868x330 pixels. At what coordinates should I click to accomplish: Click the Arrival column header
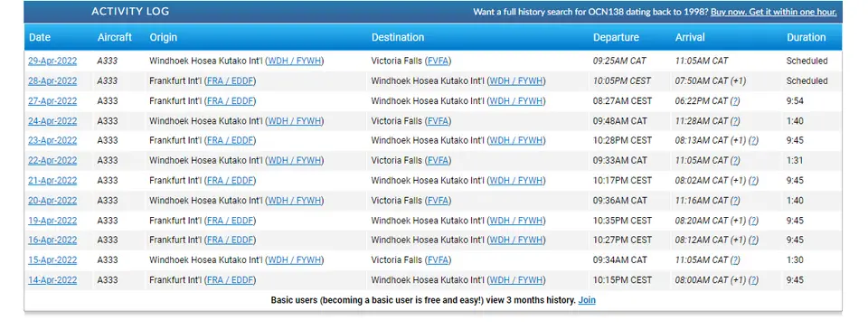tap(690, 37)
